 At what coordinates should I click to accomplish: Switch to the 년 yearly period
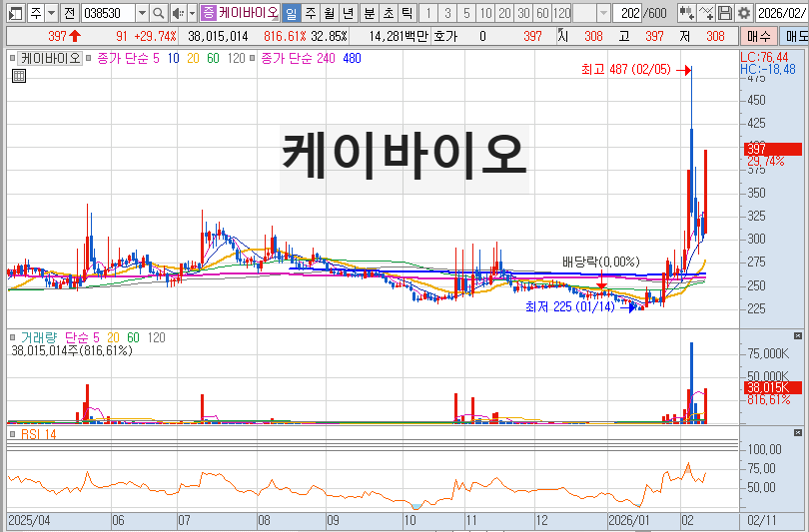[x=349, y=13]
